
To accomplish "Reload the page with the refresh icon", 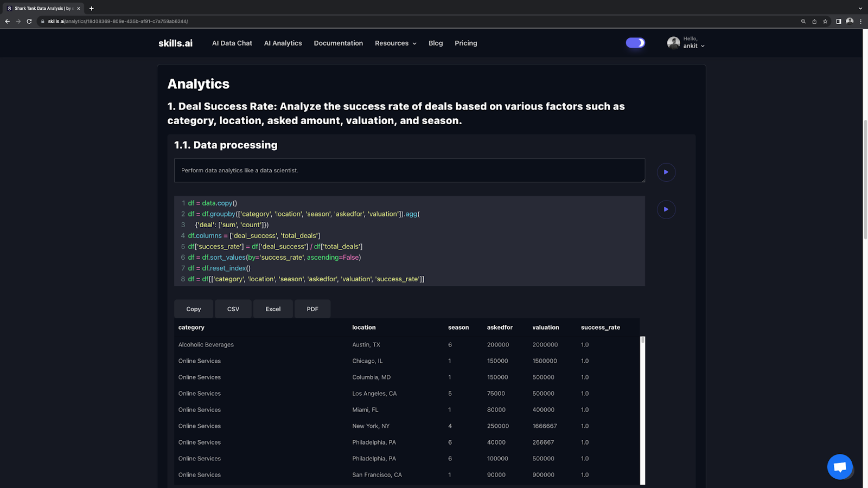I will pyautogui.click(x=29, y=22).
